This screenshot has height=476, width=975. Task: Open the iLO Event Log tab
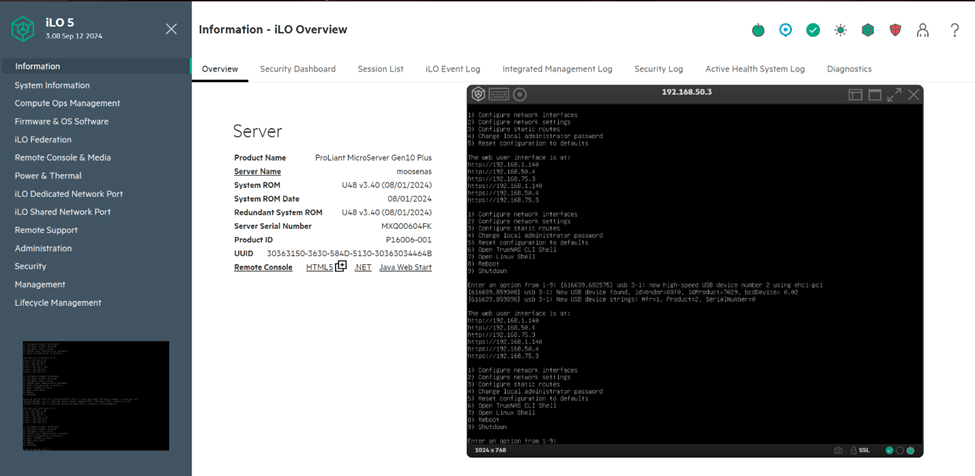453,69
